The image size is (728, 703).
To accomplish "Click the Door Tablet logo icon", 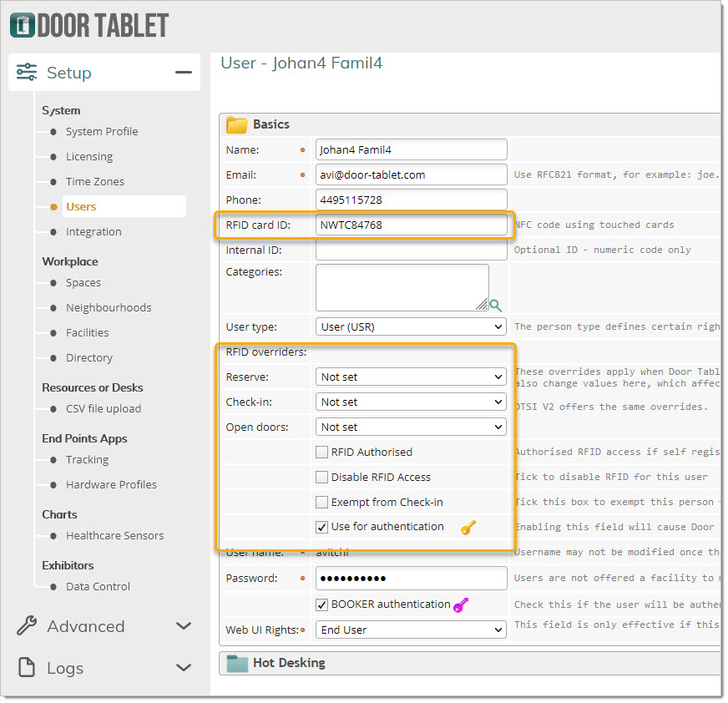I will (x=23, y=25).
